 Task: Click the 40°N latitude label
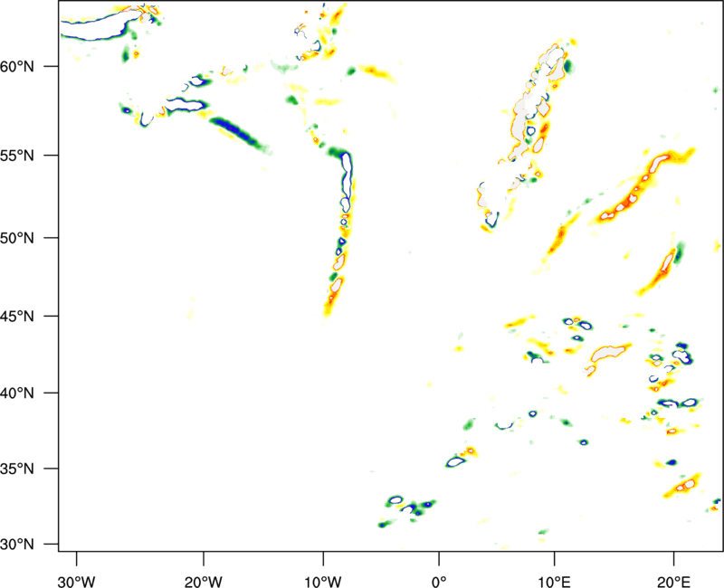click(x=17, y=394)
